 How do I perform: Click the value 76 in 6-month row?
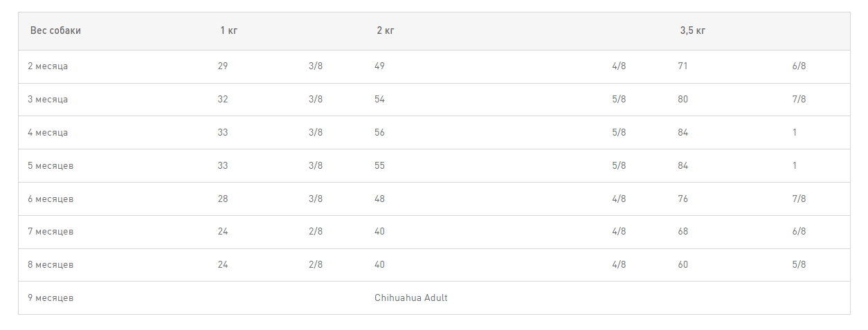click(x=682, y=199)
